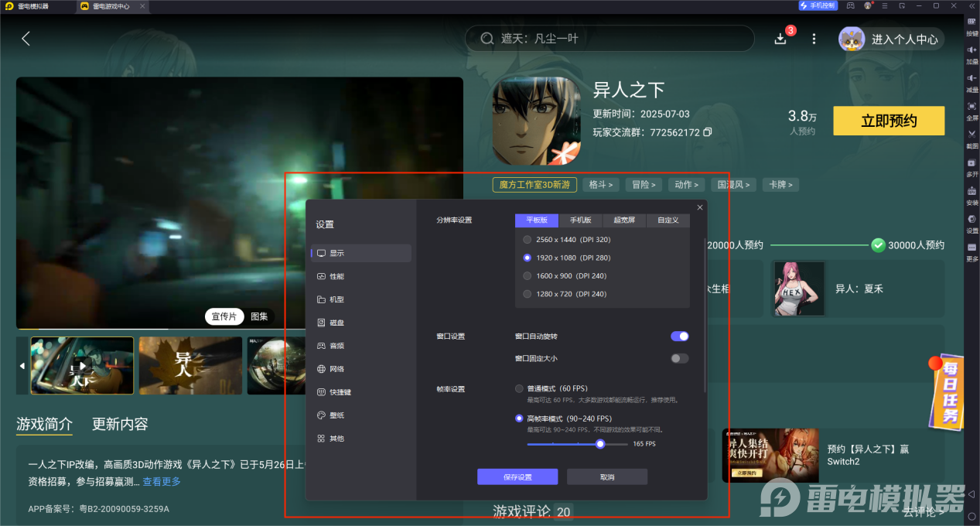The image size is (980, 526).
Task: Open the 性能 performance settings section
Action: 361,276
